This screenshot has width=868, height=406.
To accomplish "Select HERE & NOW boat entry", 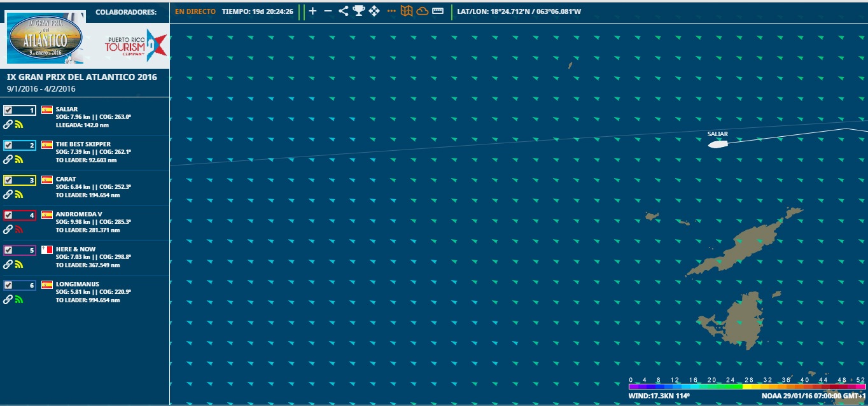I will pos(77,249).
